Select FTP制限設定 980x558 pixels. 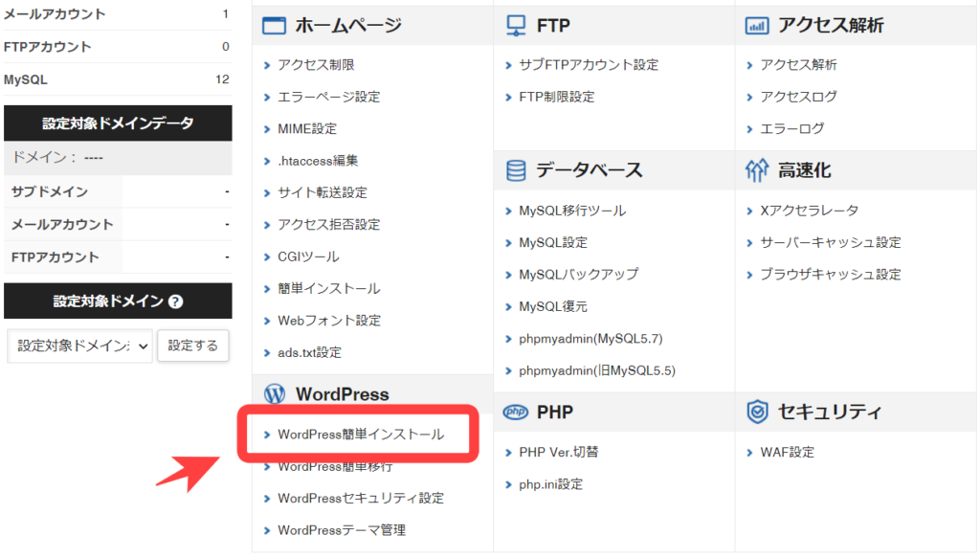click(557, 97)
